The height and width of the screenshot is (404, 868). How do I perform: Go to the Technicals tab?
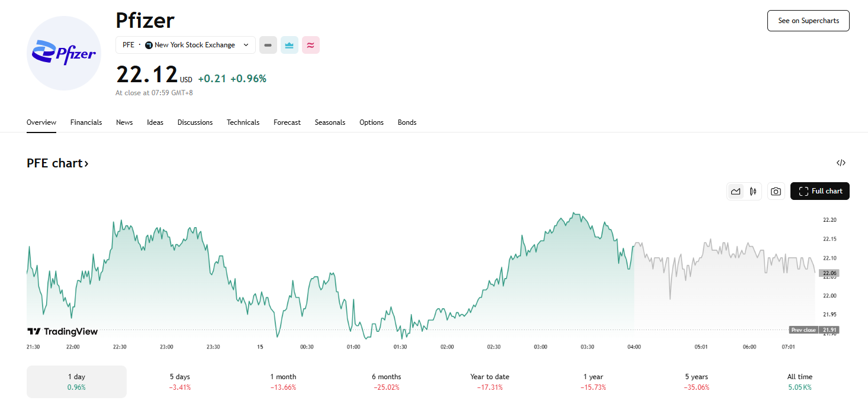coord(243,122)
